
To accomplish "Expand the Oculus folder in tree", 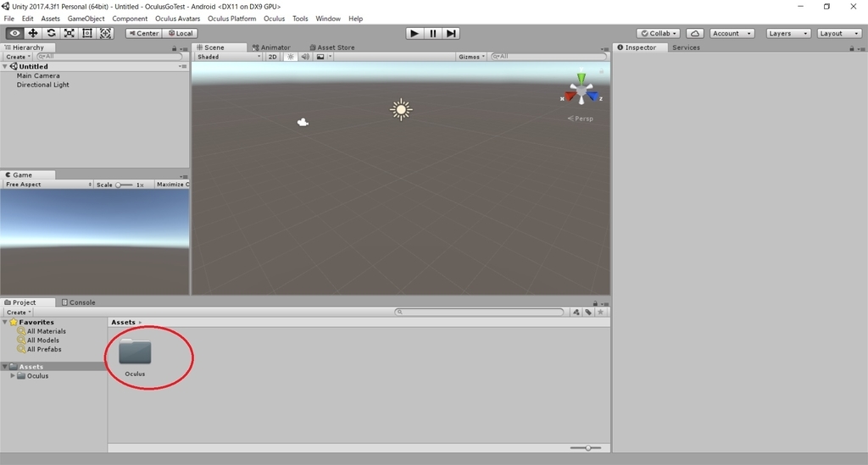I will pyautogui.click(x=13, y=375).
